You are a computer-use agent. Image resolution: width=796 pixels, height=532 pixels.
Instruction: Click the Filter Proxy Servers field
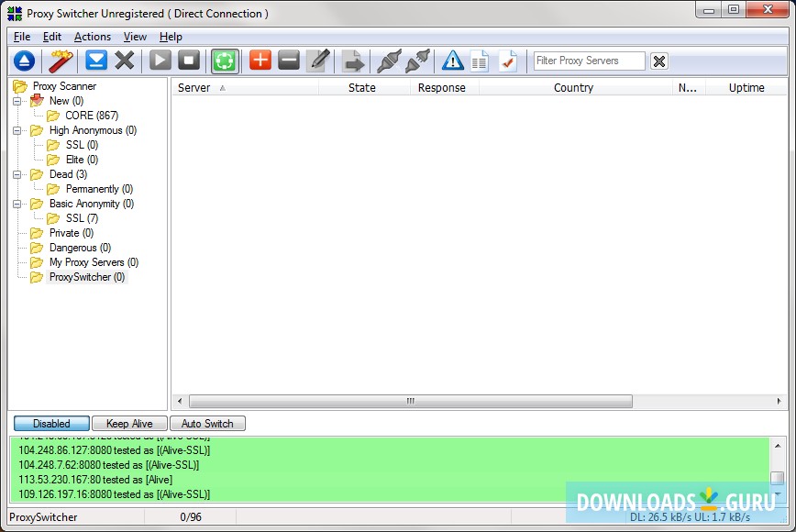(x=589, y=61)
